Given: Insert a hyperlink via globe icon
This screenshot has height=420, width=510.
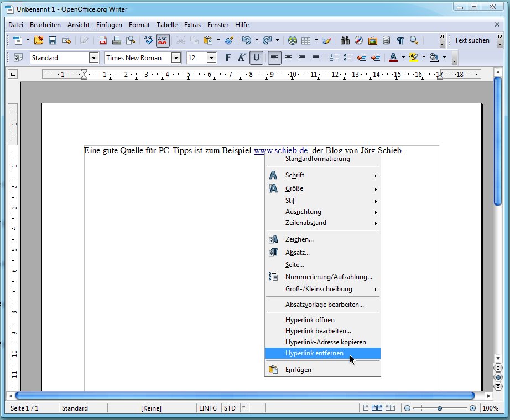Looking at the screenshot, I should pos(293,40).
